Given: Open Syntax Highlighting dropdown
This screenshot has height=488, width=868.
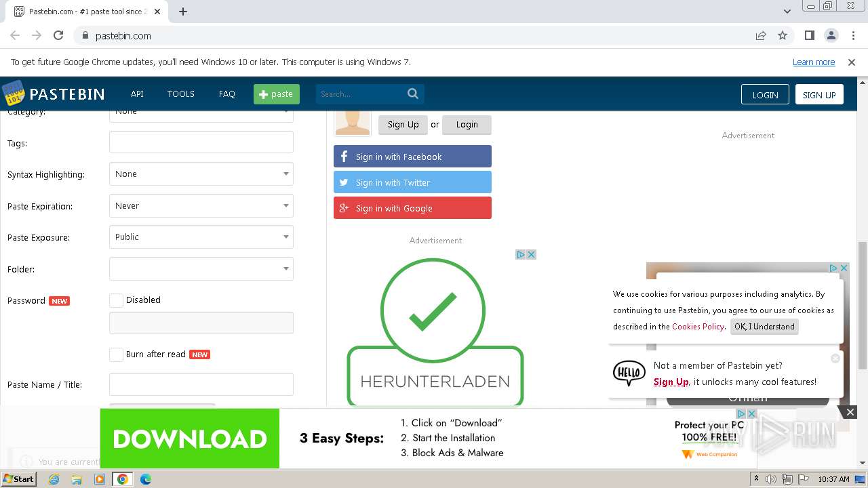Looking at the screenshot, I should coord(201,174).
